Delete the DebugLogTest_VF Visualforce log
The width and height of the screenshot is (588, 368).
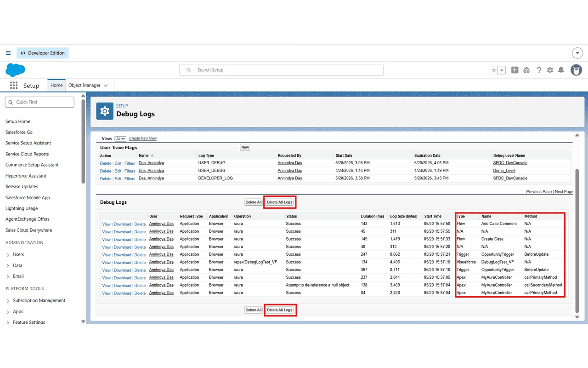point(140,263)
